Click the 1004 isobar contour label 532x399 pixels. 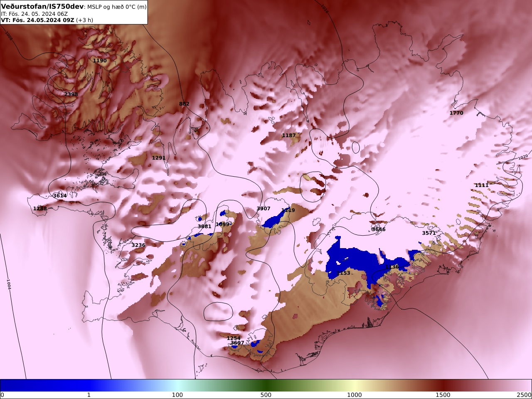(8, 284)
